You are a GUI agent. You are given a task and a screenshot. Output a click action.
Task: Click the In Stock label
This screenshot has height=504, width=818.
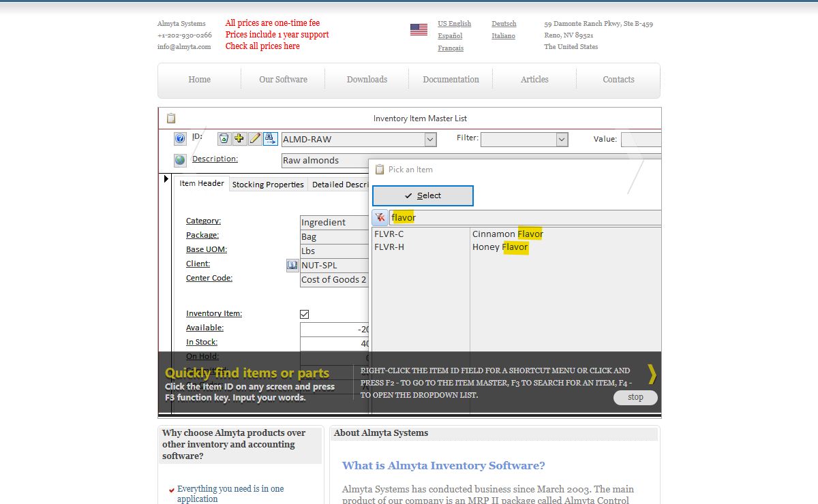[x=202, y=342]
